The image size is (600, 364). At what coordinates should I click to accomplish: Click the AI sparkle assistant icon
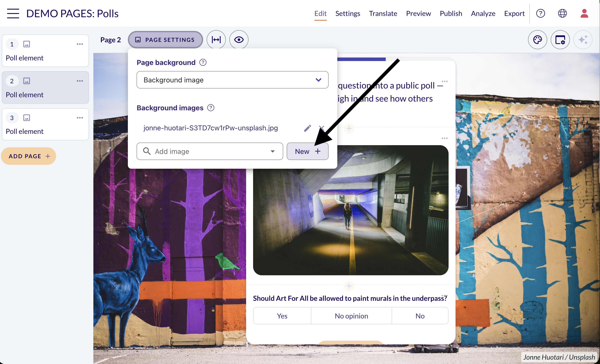click(x=583, y=40)
